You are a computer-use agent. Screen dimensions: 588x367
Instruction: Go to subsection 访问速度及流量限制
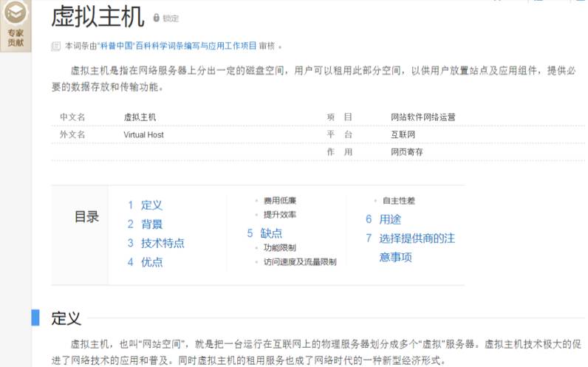[x=300, y=261]
